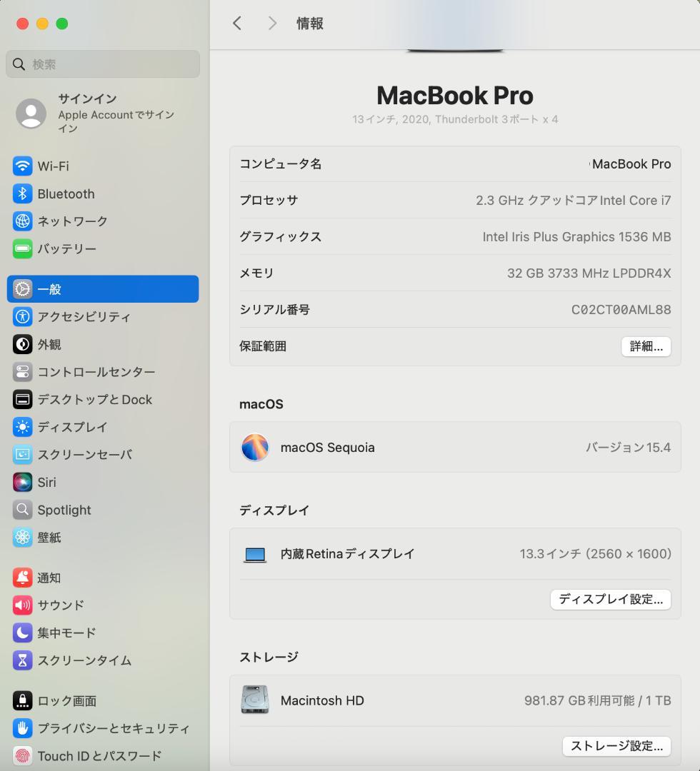Open Siri settings via sidebar icon
This screenshot has height=771, width=700.
point(20,482)
